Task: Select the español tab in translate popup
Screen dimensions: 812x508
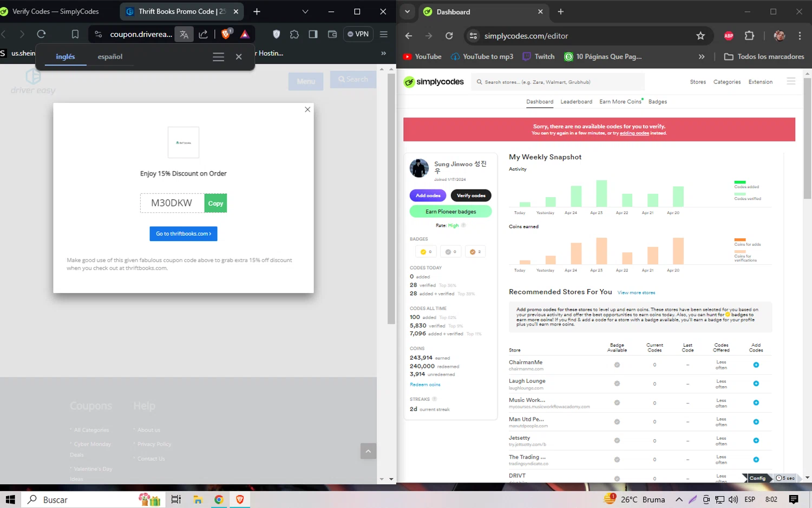Action: [x=110, y=56]
